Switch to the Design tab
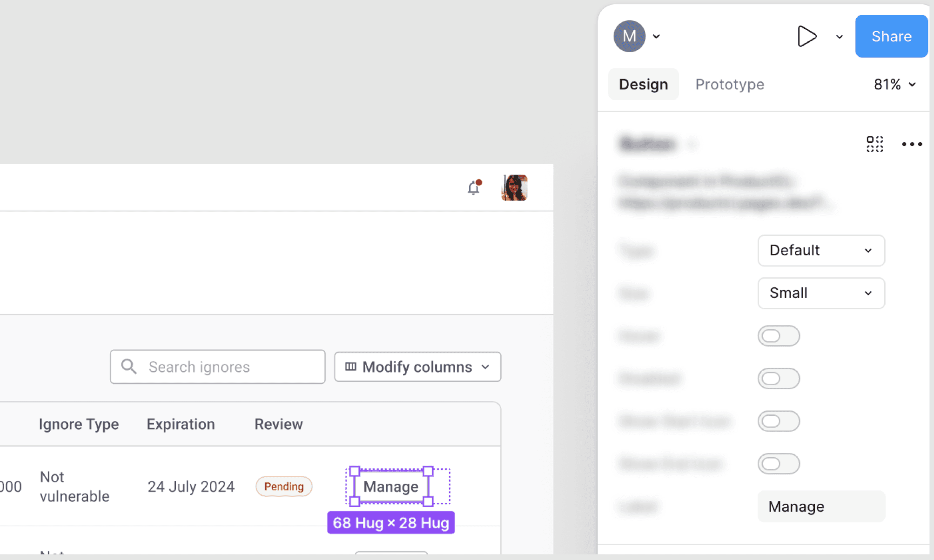This screenshot has width=934, height=560. (643, 84)
